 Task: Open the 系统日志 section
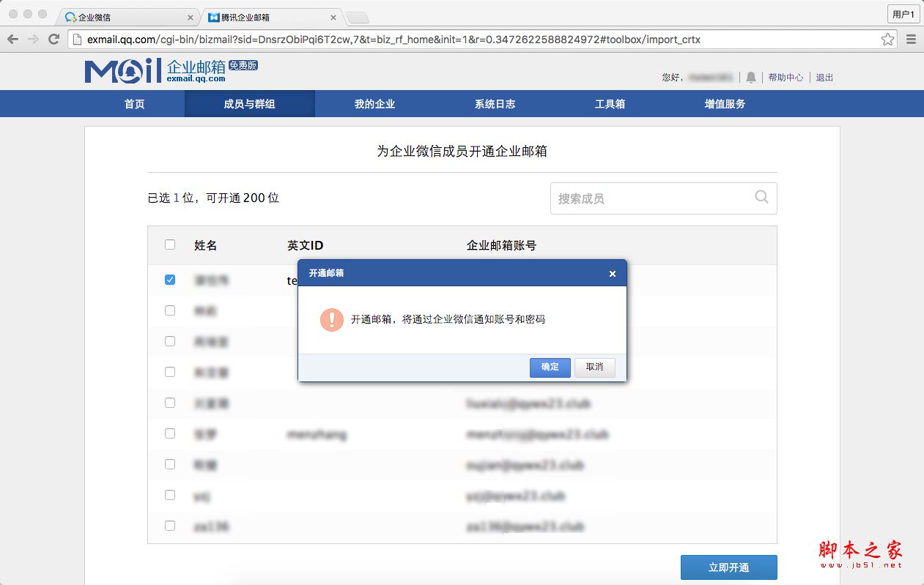(x=495, y=103)
